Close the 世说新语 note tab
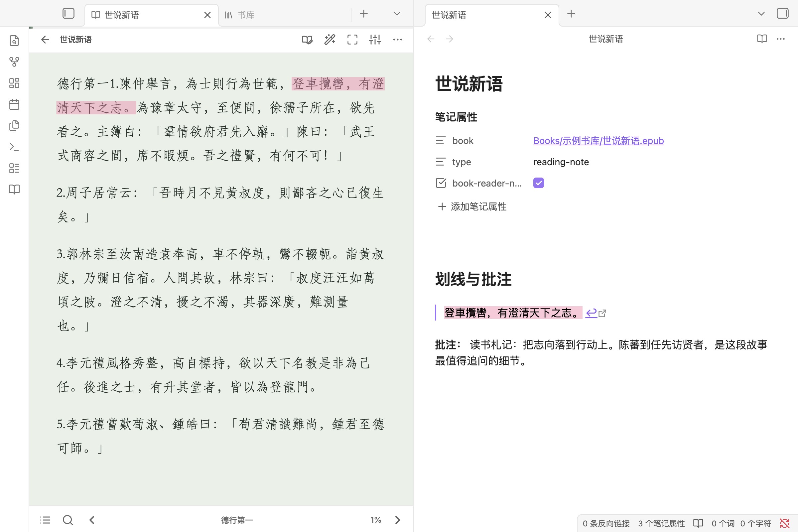This screenshot has width=798, height=532. (x=548, y=15)
